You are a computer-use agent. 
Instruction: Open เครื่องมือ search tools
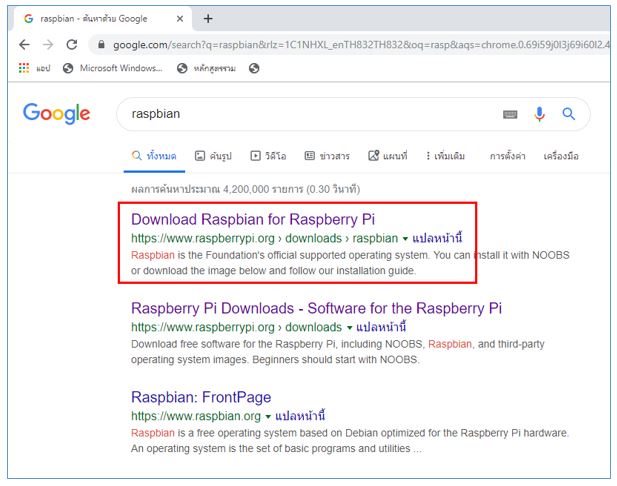[561, 156]
